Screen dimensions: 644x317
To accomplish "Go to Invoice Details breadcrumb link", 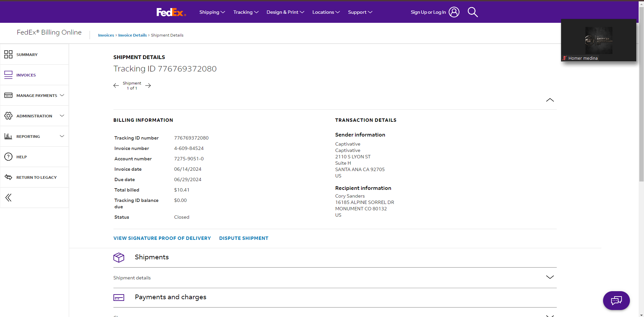I will pyautogui.click(x=133, y=35).
